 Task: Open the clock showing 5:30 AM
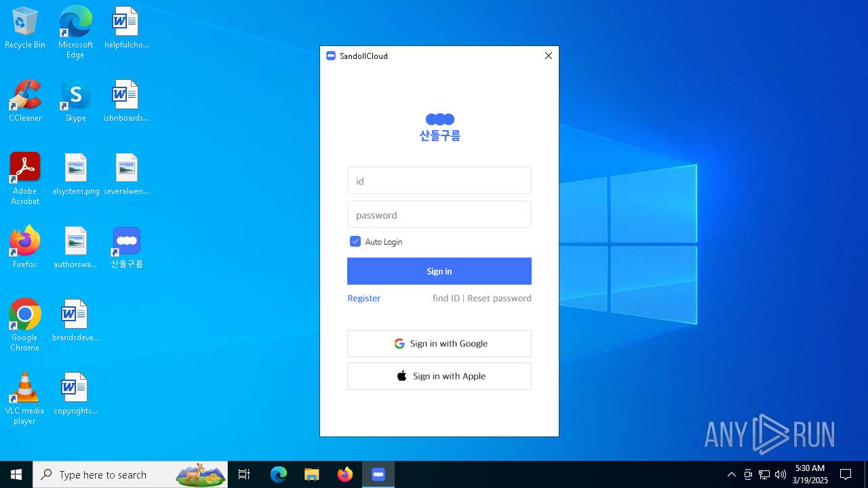point(810,474)
